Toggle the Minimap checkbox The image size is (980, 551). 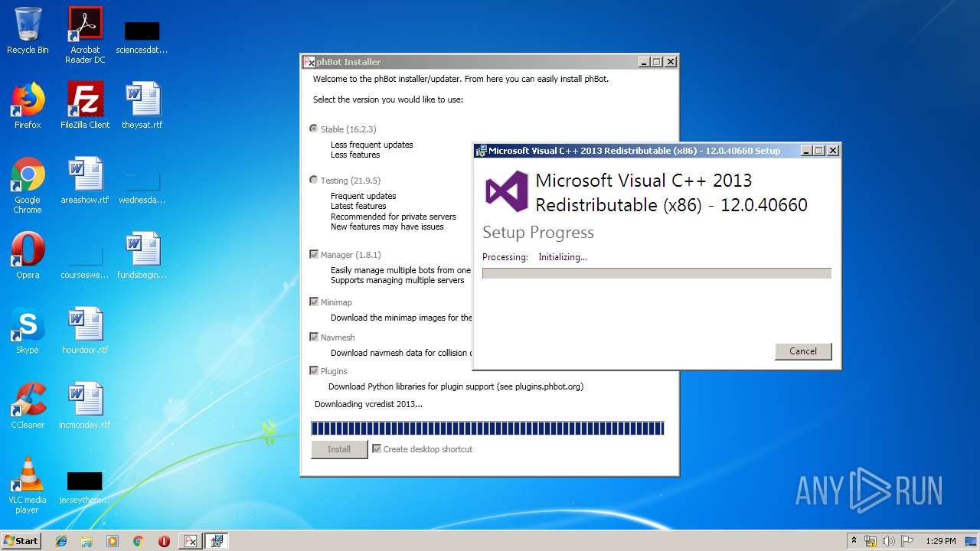314,302
